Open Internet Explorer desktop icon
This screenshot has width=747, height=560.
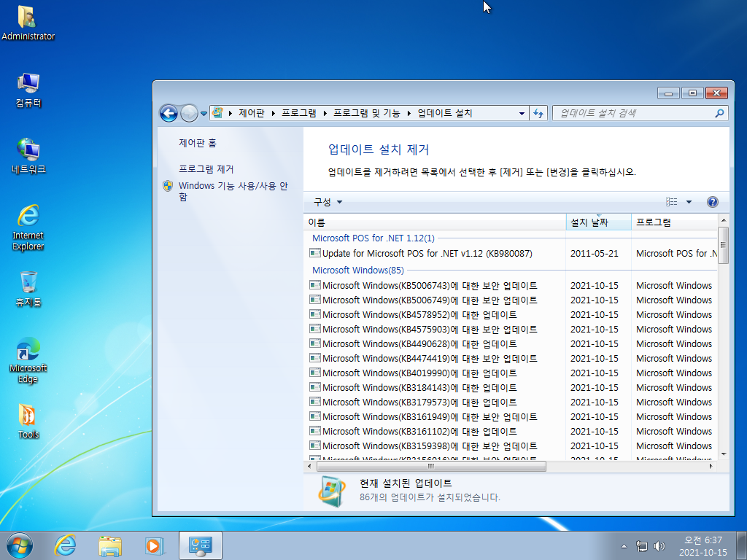point(28,227)
